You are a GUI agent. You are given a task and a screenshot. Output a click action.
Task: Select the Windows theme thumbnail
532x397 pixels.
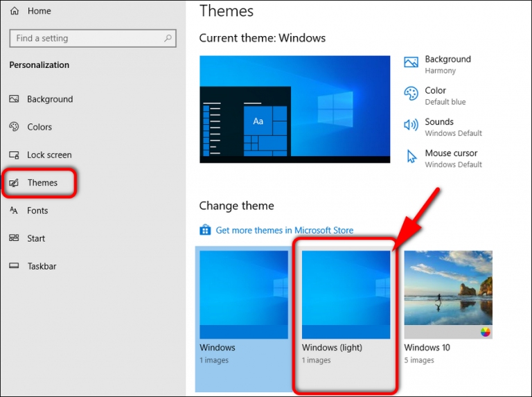244,294
